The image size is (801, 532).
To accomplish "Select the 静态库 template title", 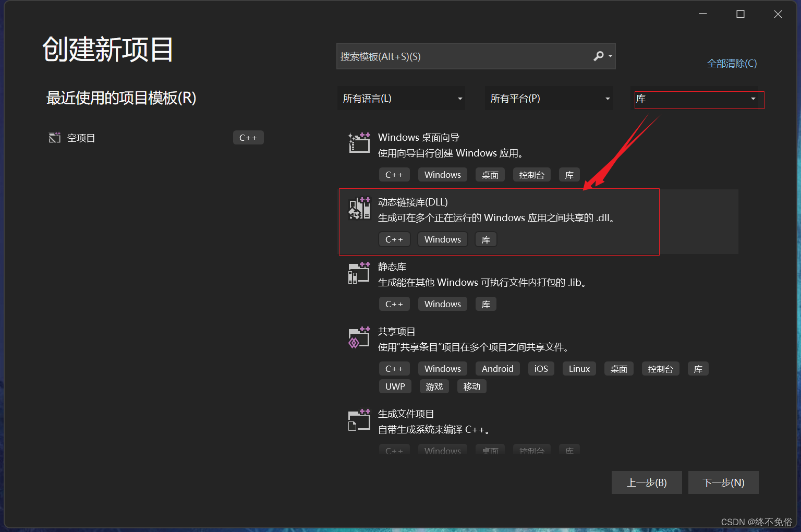I will [x=392, y=267].
